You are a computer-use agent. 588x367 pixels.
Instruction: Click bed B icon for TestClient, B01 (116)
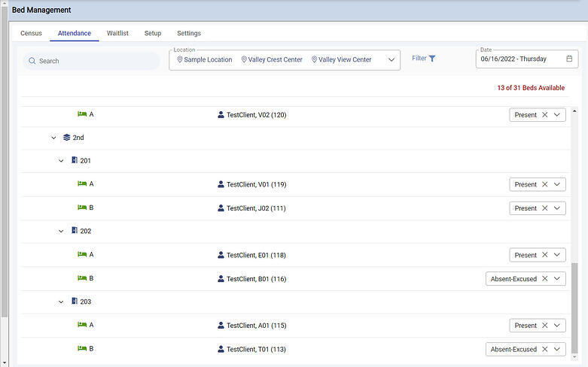click(x=82, y=278)
